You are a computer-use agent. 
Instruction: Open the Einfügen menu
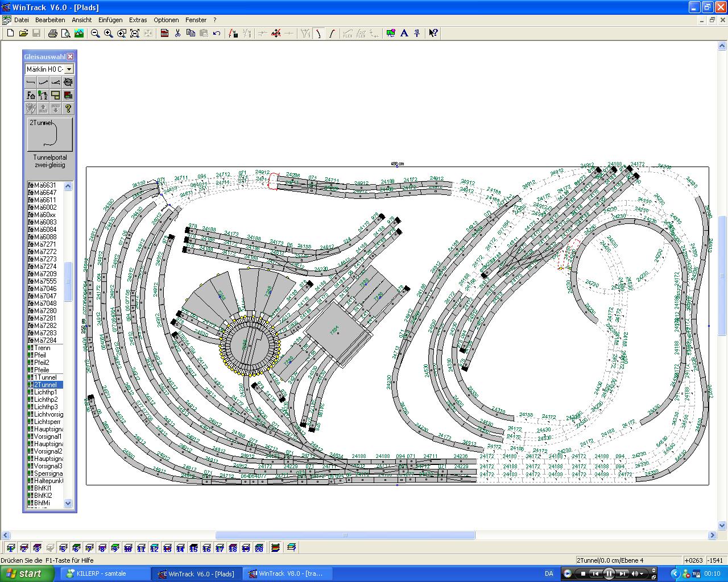[110, 20]
